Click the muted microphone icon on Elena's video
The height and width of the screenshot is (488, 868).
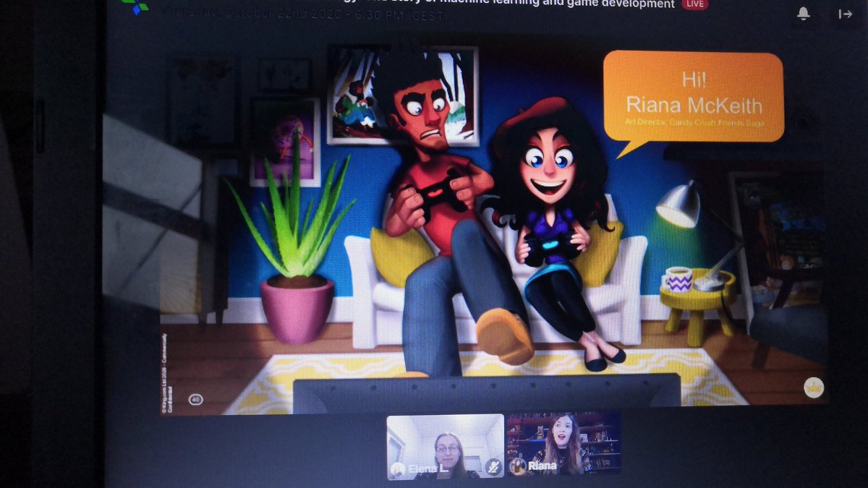pos(493,467)
